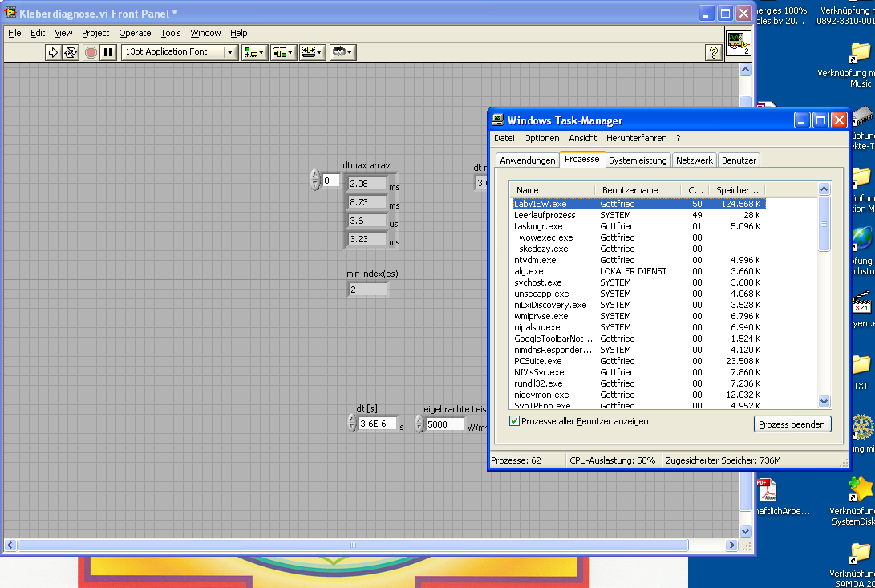
Task: Click the dtmax array index stepper
Action: [314, 180]
